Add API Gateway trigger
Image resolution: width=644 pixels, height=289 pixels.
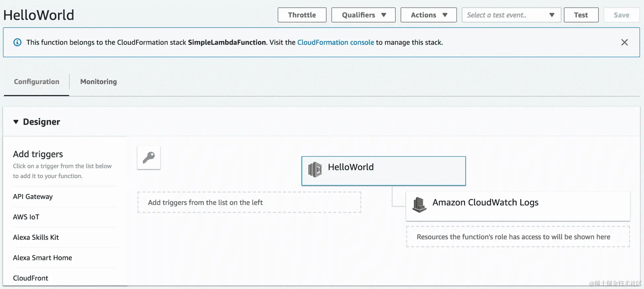click(x=33, y=197)
